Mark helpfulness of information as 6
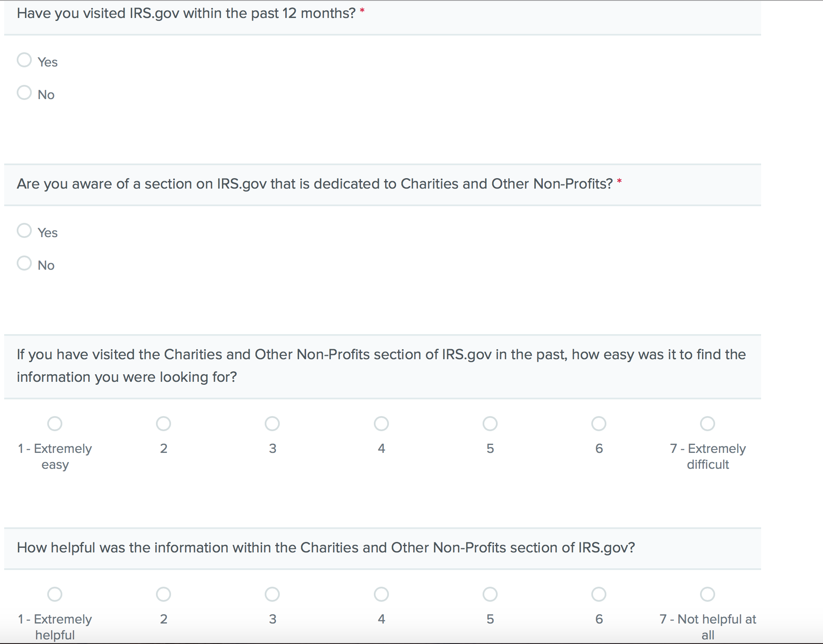 599,594
